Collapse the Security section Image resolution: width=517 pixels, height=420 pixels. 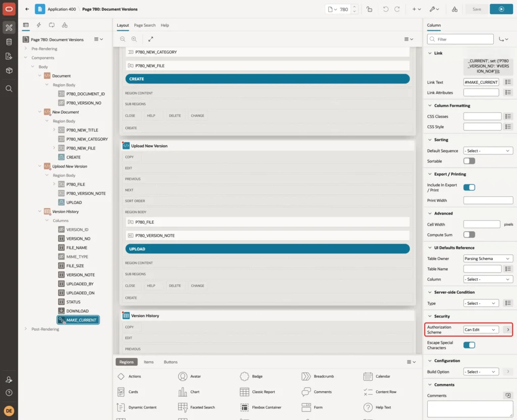pyautogui.click(x=430, y=316)
